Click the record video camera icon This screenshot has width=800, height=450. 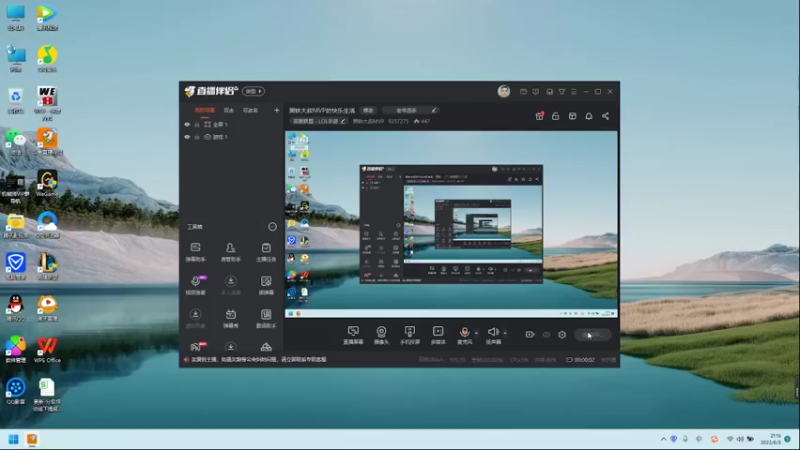pyautogui.click(x=530, y=335)
